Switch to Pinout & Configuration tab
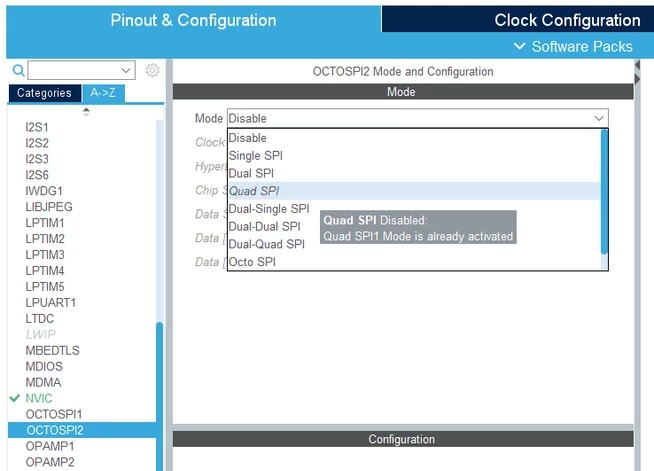The width and height of the screenshot is (654, 471). tap(193, 20)
